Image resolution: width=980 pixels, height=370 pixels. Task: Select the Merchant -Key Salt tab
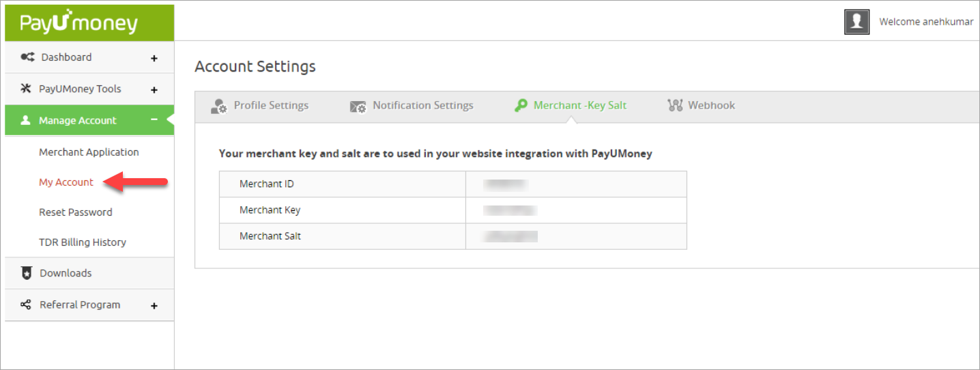(570, 106)
